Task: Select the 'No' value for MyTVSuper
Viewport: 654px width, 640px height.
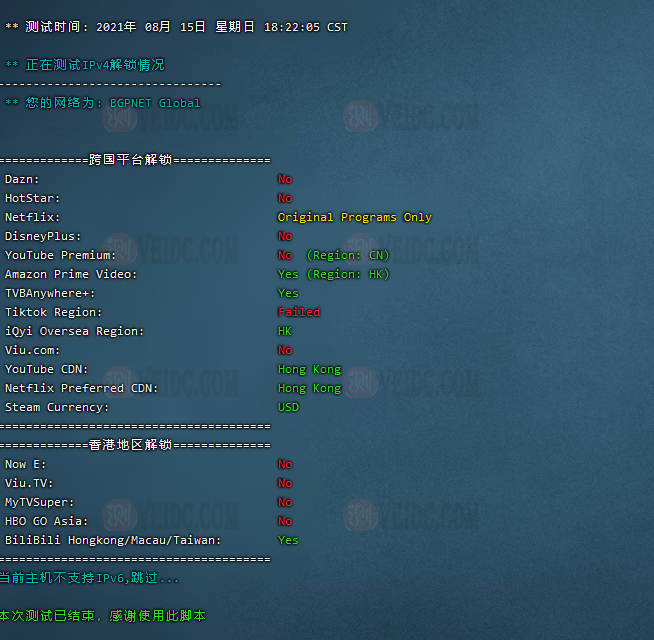Action: pos(285,502)
